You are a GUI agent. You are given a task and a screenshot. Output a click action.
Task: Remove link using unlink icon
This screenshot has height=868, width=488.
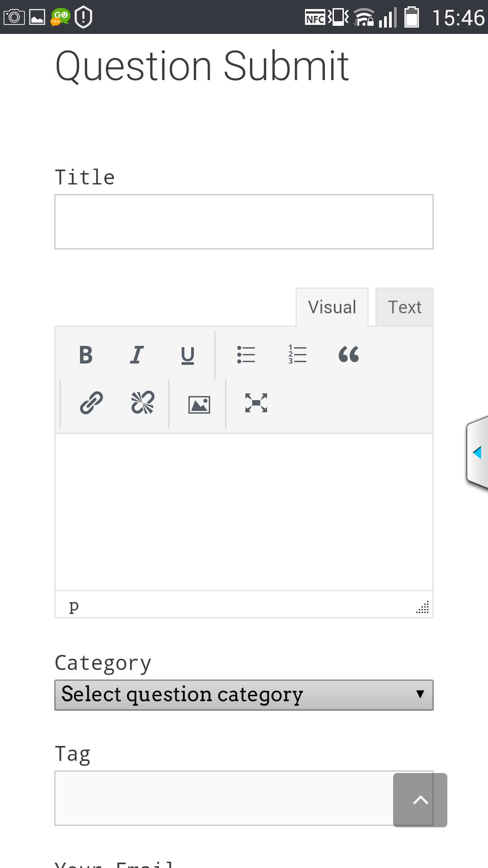click(x=142, y=403)
